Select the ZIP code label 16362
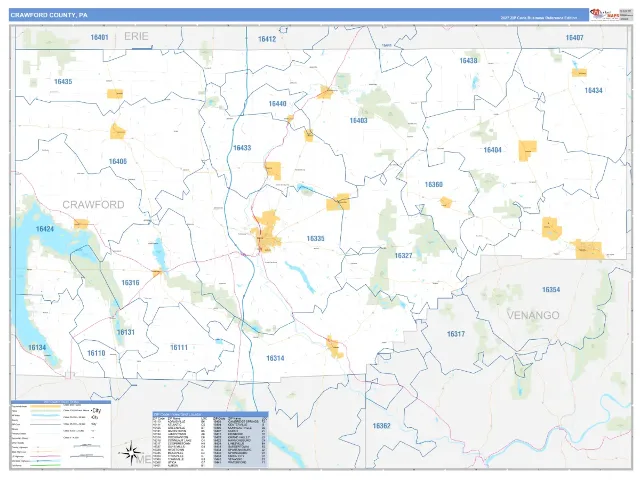Screen dimensions: 640x480 tap(382, 426)
